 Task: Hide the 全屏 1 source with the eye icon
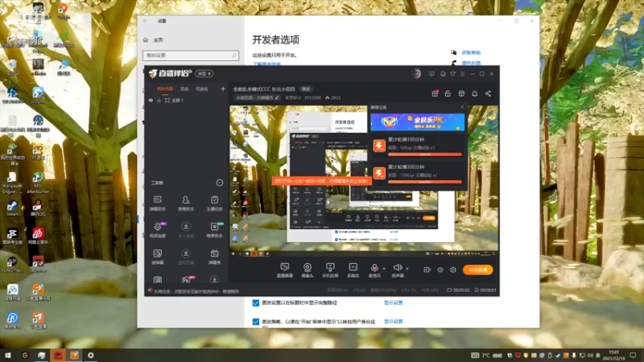151,100
